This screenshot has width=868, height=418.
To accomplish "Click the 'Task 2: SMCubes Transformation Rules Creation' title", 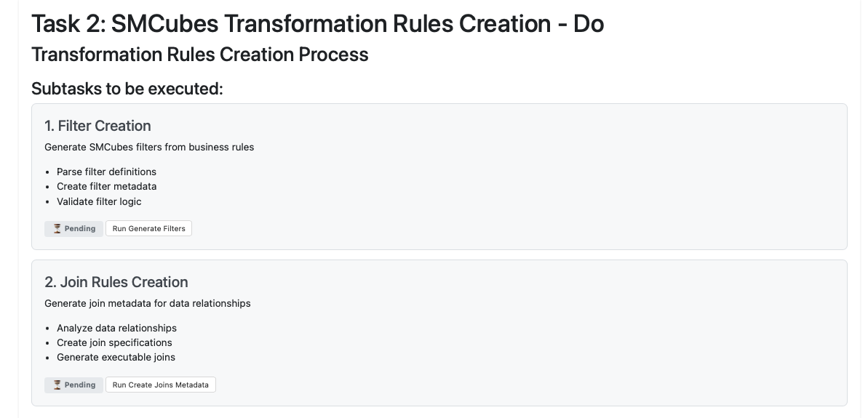I will (x=317, y=24).
